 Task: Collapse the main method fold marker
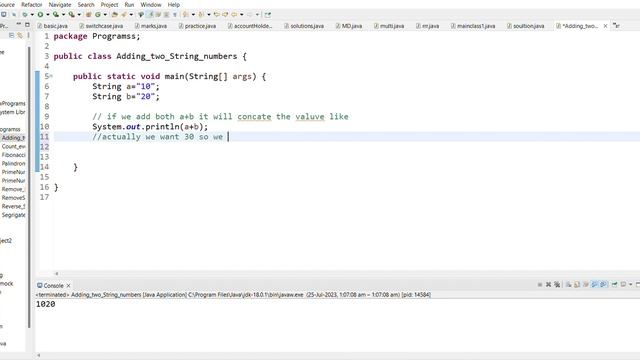tap(51, 76)
